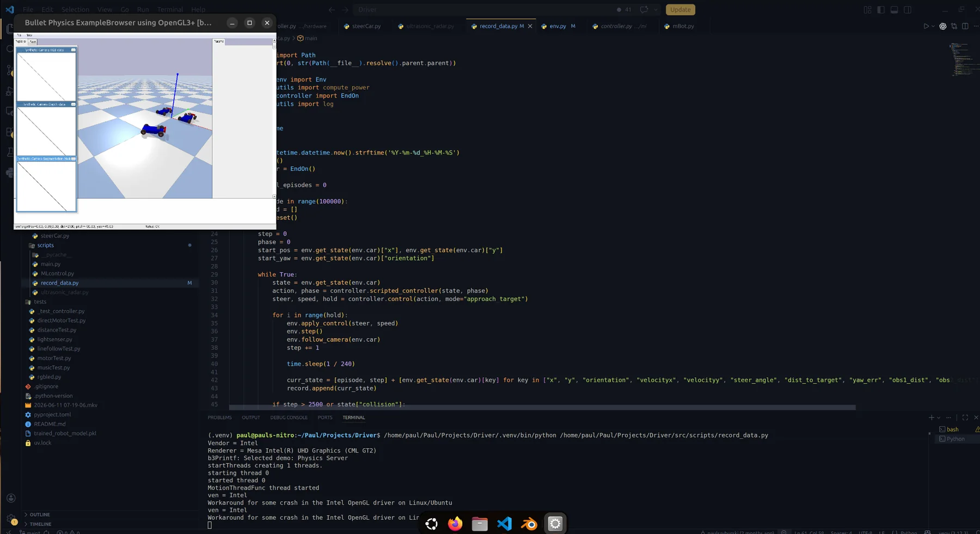980x534 pixels.
Task: Click the editor horizontal scrollbar
Action: (542, 407)
